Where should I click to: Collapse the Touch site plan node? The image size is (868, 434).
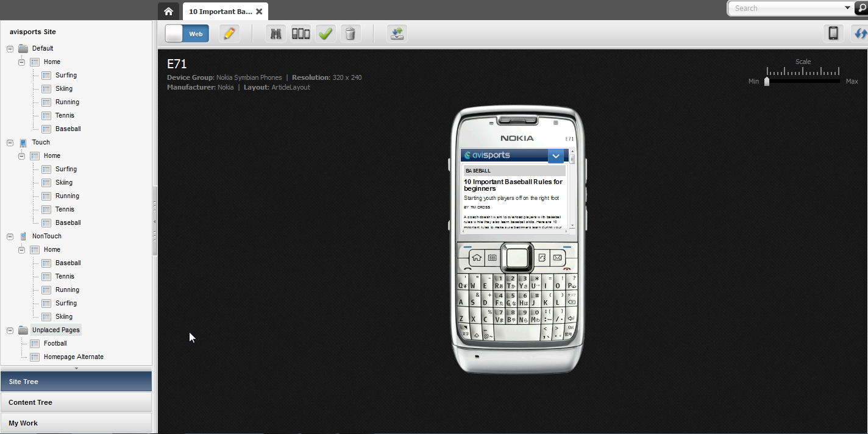(x=10, y=142)
